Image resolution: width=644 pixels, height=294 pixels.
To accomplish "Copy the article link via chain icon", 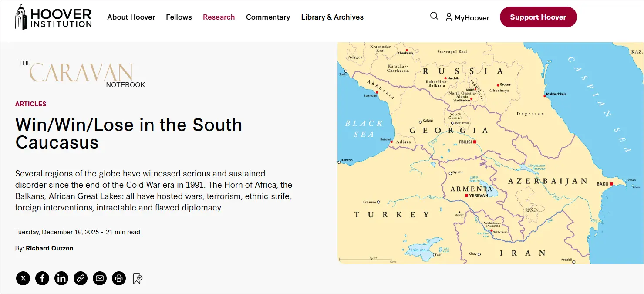I will [81, 278].
